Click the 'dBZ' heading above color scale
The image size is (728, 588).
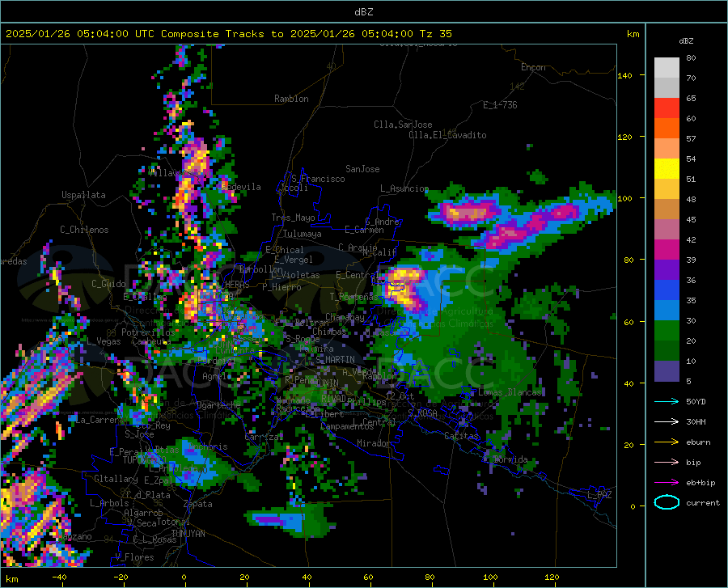(x=686, y=40)
